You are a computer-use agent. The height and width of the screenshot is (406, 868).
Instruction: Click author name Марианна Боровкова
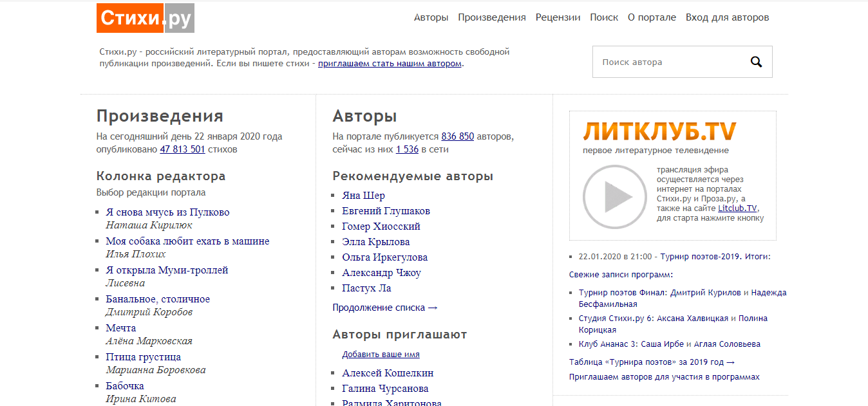point(156,370)
